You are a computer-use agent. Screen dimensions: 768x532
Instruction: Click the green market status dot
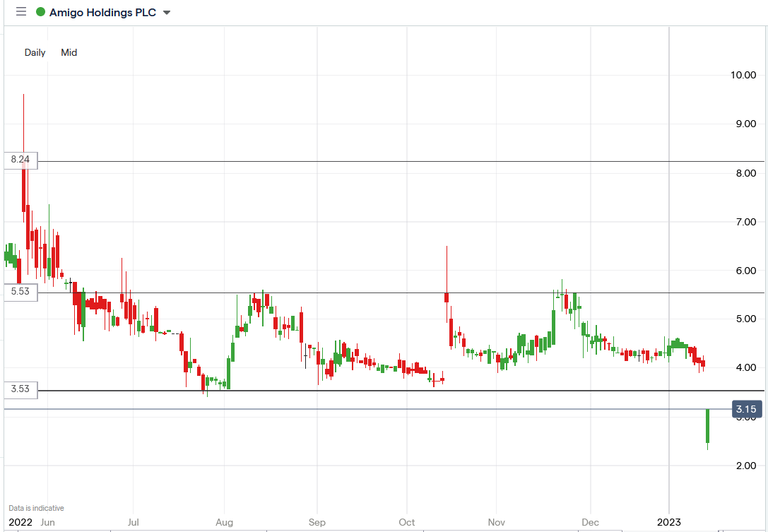[x=41, y=12]
